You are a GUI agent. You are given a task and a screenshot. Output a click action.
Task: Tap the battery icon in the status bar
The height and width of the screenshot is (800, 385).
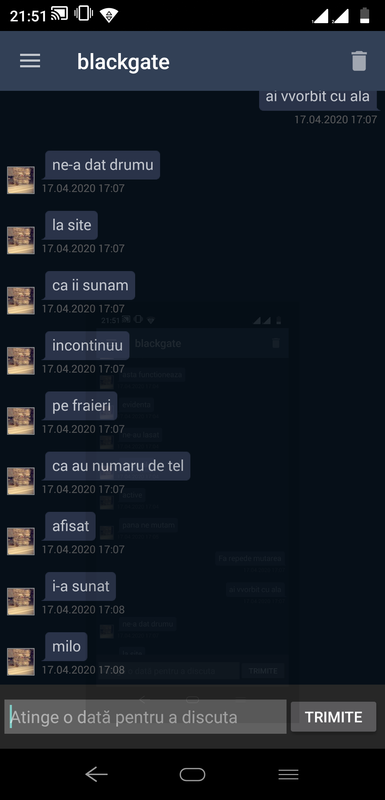tap(364, 15)
